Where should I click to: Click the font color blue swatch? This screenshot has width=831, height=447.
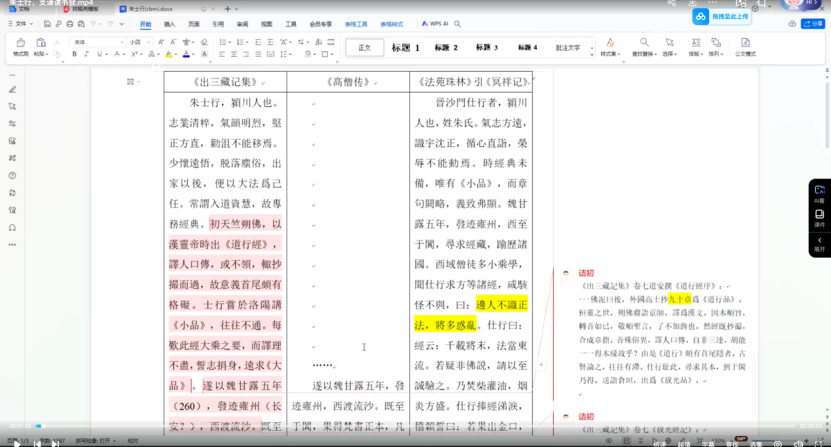[186, 54]
